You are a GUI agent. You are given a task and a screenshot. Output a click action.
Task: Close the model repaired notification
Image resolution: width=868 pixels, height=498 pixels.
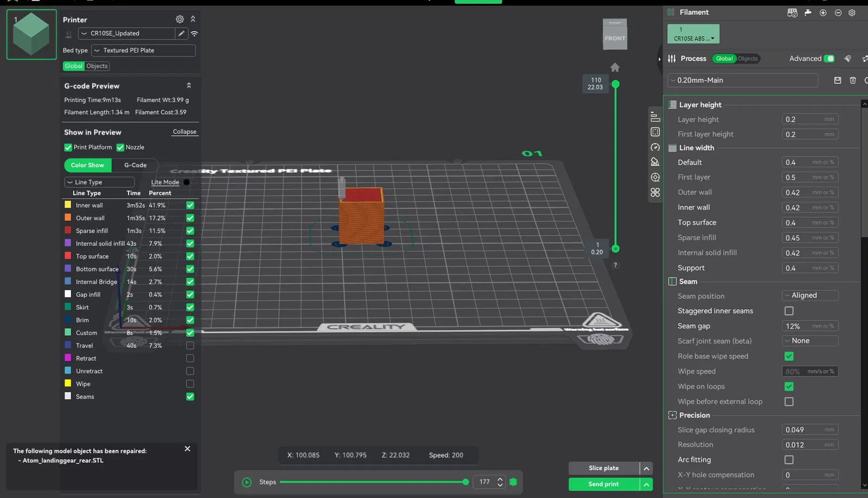tap(187, 449)
